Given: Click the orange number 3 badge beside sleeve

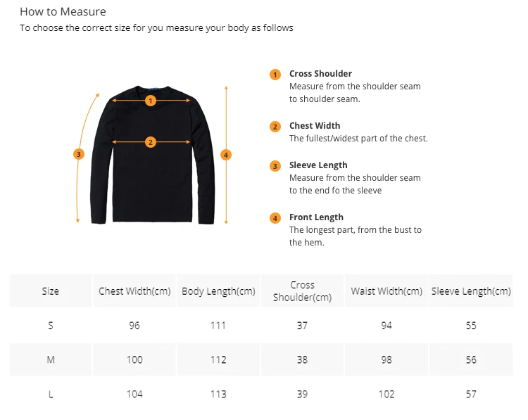Looking at the screenshot, I should coord(79,154).
